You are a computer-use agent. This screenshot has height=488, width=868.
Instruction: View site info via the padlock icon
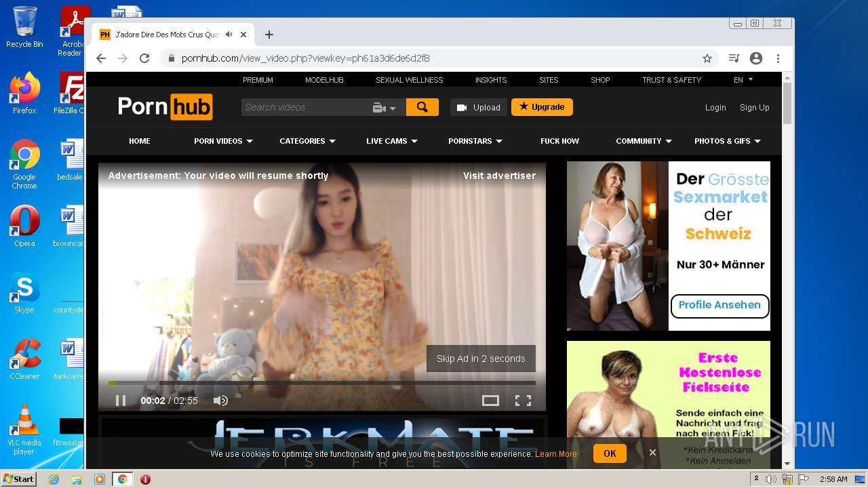(x=172, y=58)
